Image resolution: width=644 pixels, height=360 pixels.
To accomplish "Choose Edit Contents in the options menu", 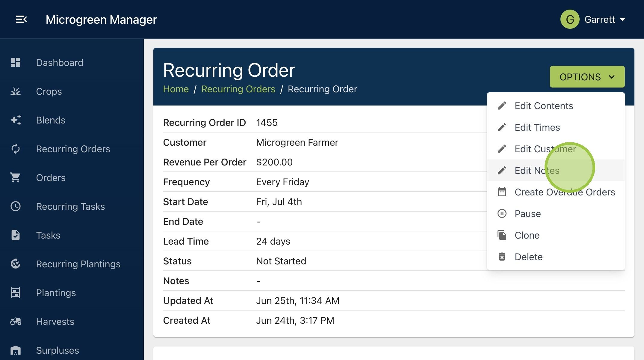I will 544,106.
